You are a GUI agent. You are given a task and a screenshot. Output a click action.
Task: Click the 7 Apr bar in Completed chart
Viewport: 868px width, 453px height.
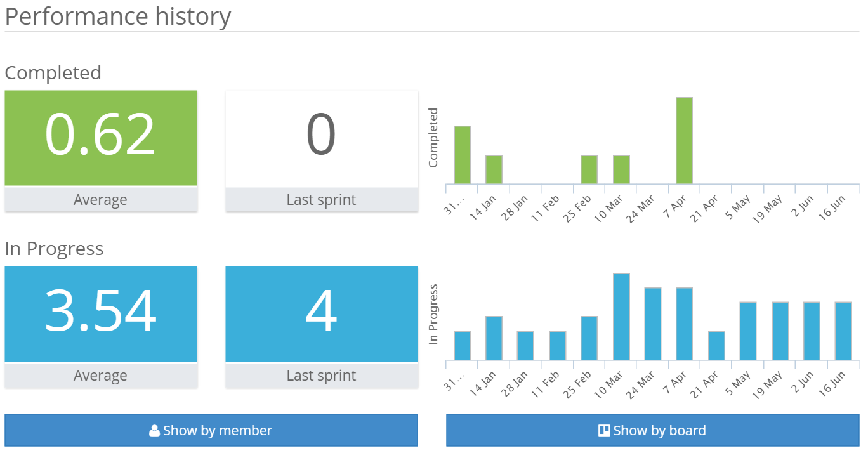(x=684, y=141)
